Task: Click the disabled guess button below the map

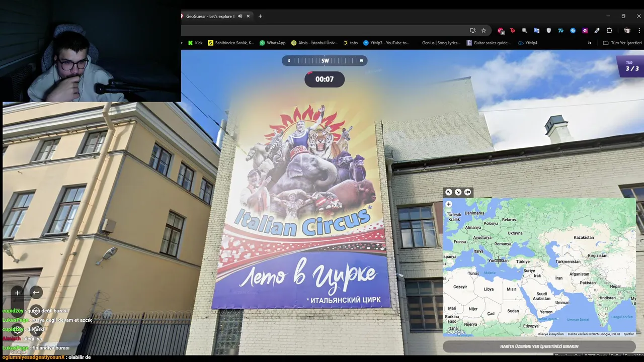Action: [x=539, y=346]
